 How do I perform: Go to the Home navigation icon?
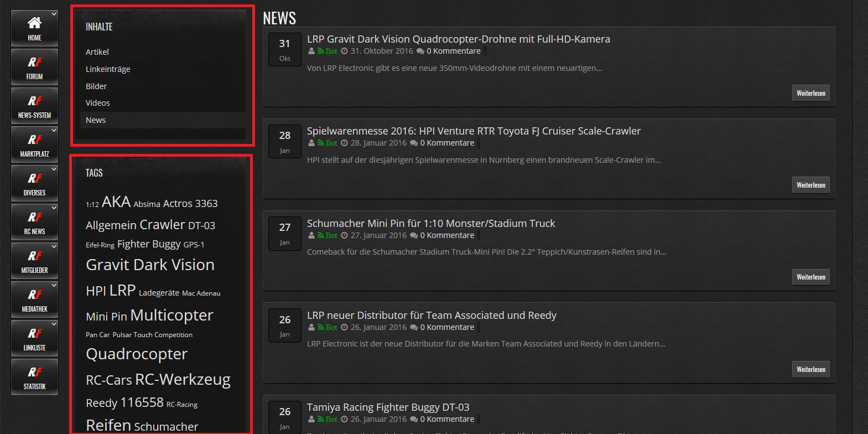(34, 28)
